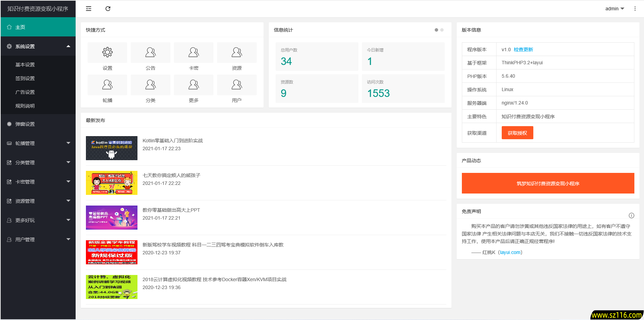644x320 pixels.
Task: Click the grid icon beside 卡密管理
Action: [9, 182]
